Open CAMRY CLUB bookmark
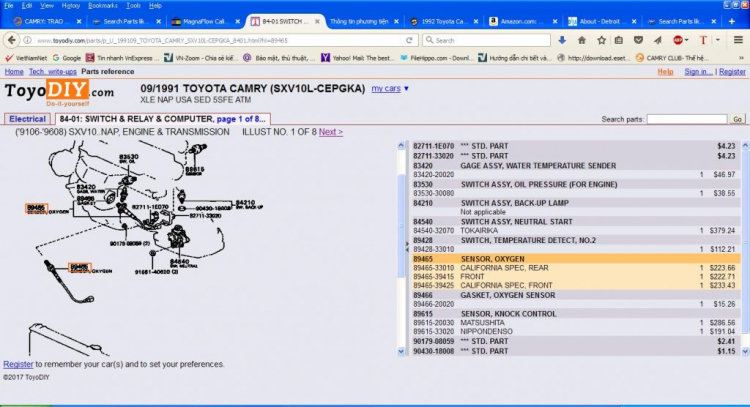The width and height of the screenshot is (750, 407). tap(672, 58)
